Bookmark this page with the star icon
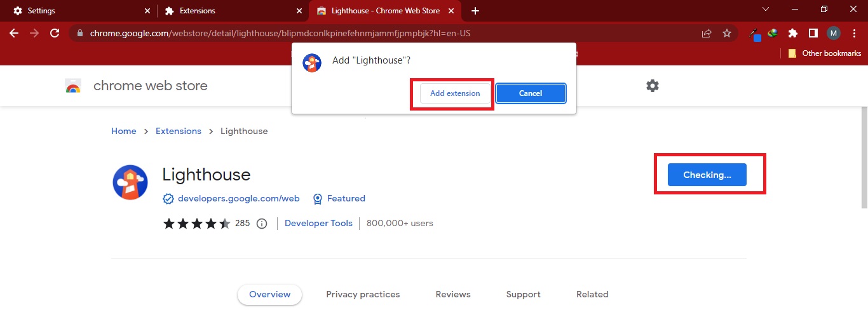 pos(727,33)
